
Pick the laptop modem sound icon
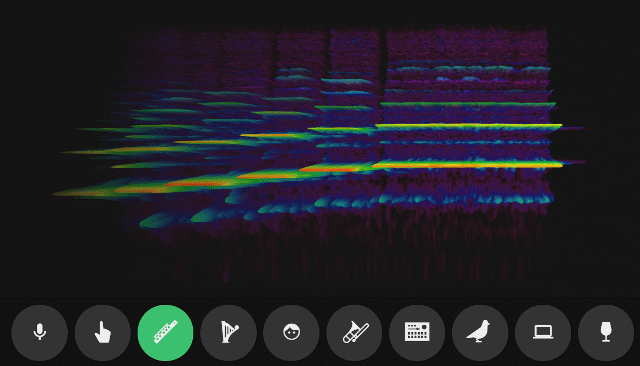pyautogui.click(x=543, y=333)
